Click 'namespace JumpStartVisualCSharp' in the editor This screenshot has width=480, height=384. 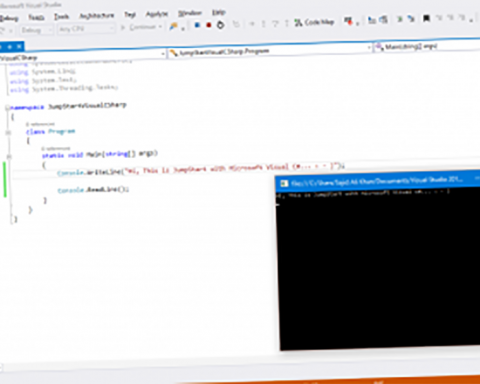coord(68,106)
